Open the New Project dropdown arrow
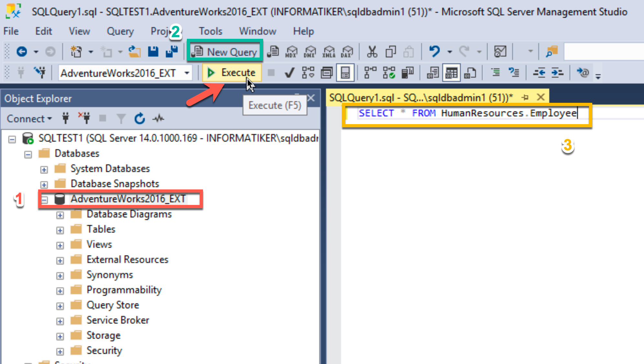The image size is (644, 364). coord(91,52)
